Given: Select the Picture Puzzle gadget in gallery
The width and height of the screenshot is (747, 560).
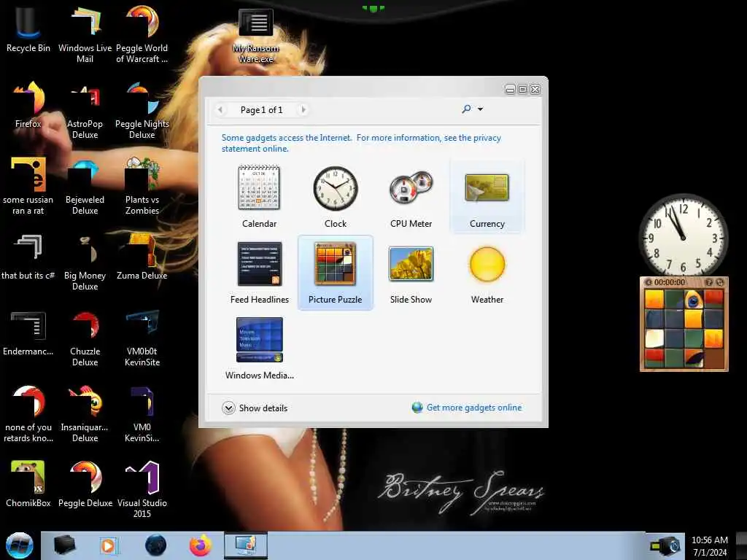Looking at the screenshot, I should (x=336, y=273).
